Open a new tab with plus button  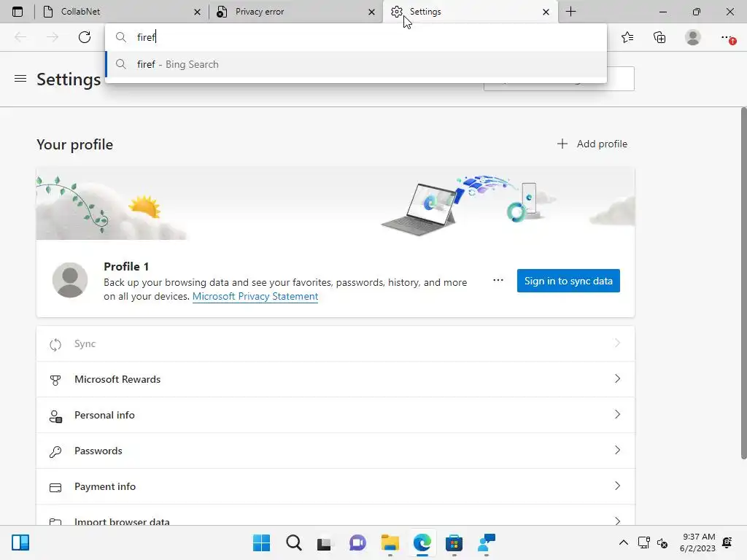click(x=570, y=12)
